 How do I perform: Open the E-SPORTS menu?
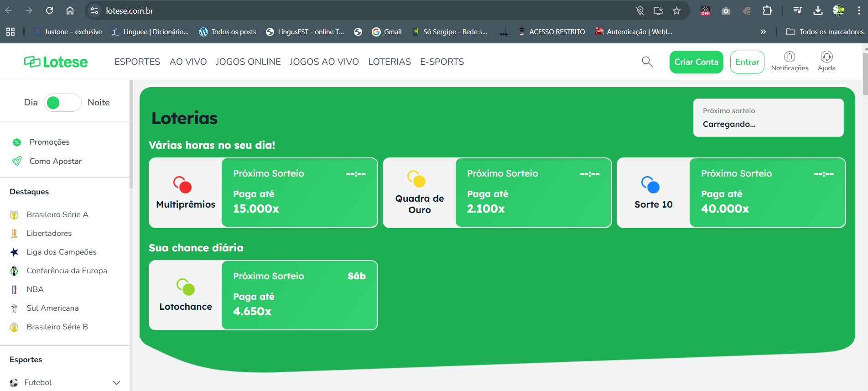pyautogui.click(x=442, y=62)
